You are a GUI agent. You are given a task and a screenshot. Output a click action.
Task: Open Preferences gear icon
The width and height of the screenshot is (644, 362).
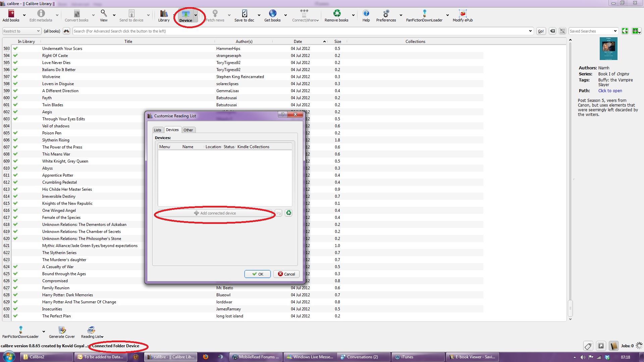pos(386,14)
